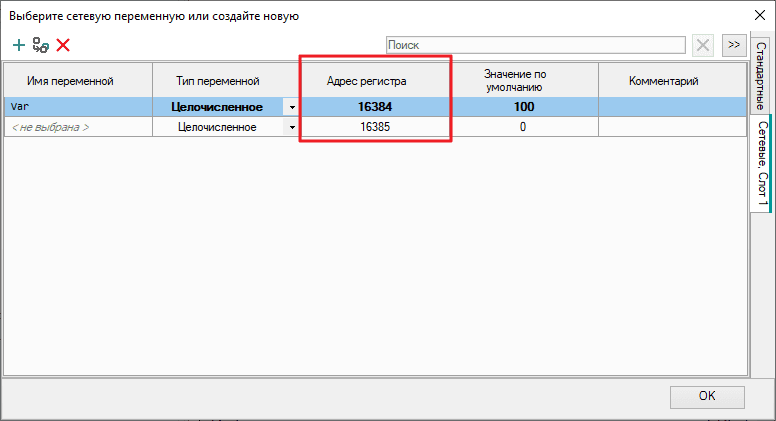Viewport: 776px width, 421px height.
Task: Click the register address cell 16385
Action: (x=373, y=128)
